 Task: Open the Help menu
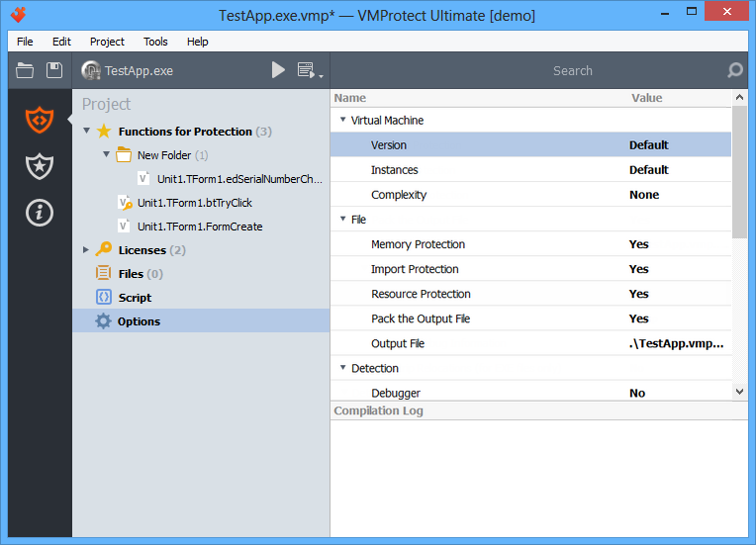pos(197,42)
